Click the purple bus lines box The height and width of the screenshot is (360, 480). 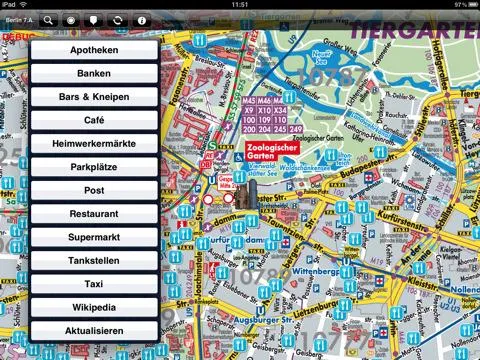(x=272, y=115)
